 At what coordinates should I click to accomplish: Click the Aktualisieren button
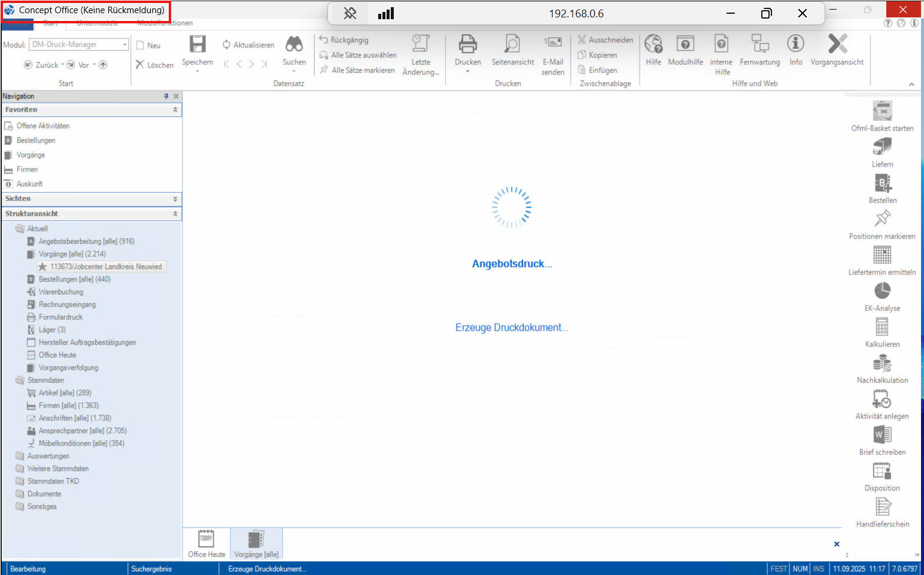pyautogui.click(x=248, y=45)
